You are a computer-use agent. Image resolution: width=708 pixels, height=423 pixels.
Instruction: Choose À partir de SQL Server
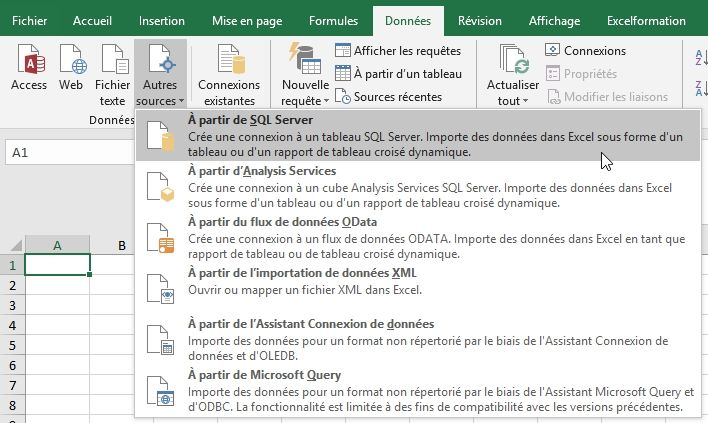(250, 120)
